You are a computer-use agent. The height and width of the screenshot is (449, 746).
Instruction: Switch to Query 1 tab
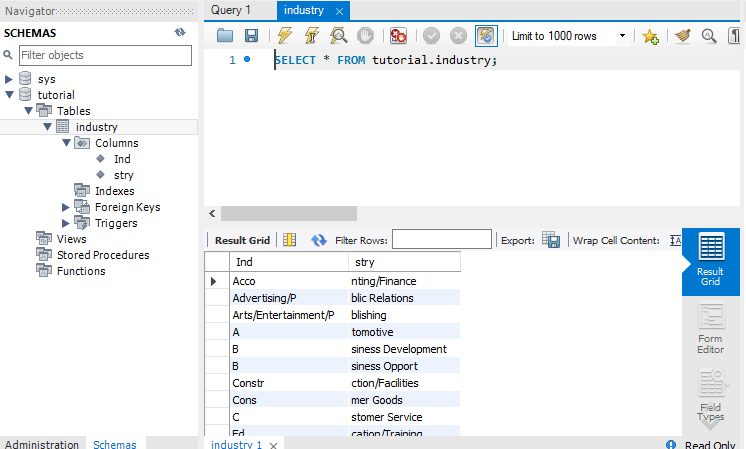231,10
